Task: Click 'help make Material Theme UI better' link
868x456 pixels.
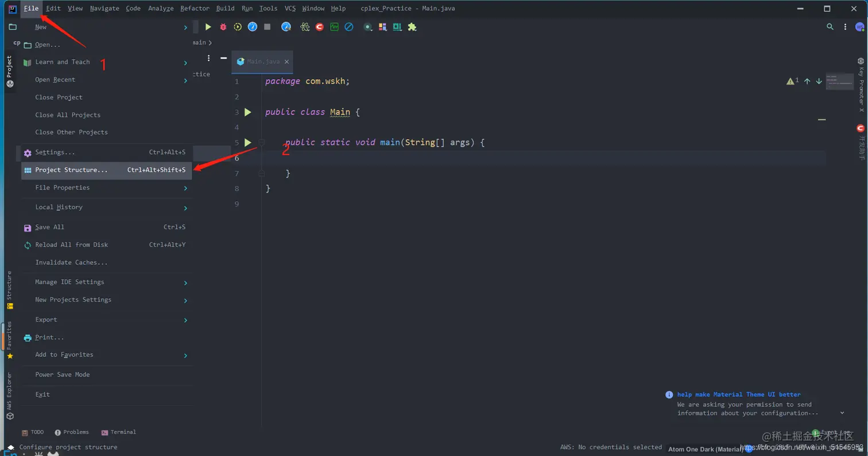Action: [739, 395]
